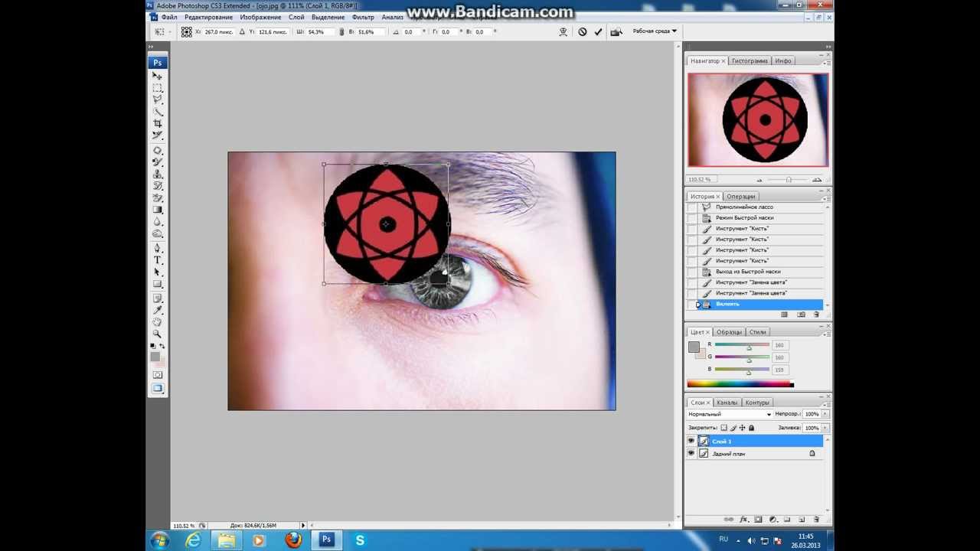Open status bar info arrow at the bottom
The image size is (980, 551).
[x=303, y=525]
